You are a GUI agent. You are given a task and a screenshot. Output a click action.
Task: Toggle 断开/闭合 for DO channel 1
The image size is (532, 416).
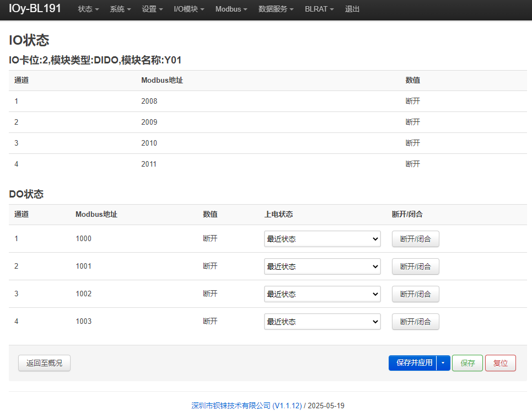coord(416,239)
